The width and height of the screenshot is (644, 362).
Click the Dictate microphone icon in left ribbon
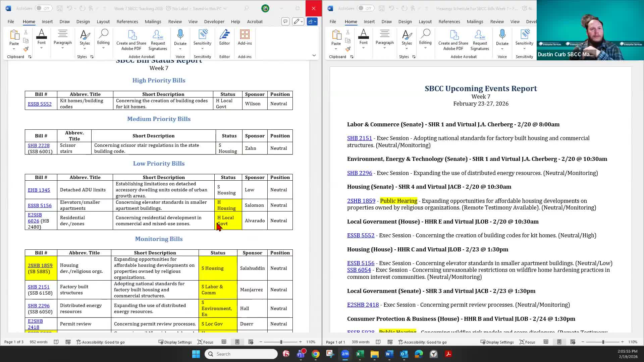[x=180, y=35]
